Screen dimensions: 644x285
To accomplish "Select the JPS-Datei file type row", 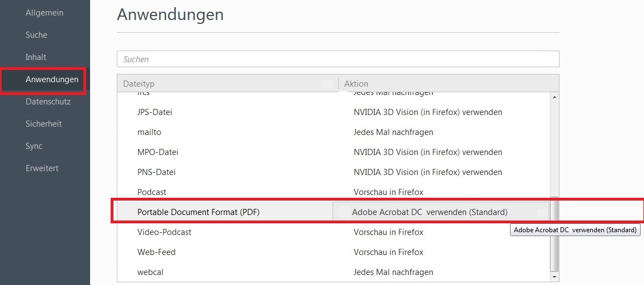I will (x=334, y=112).
